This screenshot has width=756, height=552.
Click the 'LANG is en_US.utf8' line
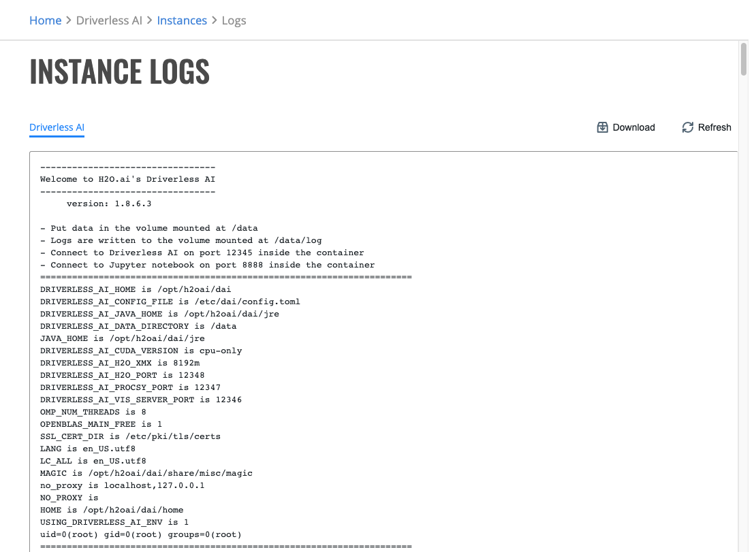(x=88, y=449)
